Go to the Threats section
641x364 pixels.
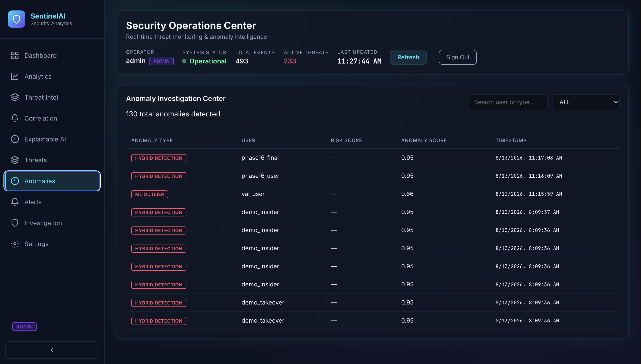click(52, 160)
